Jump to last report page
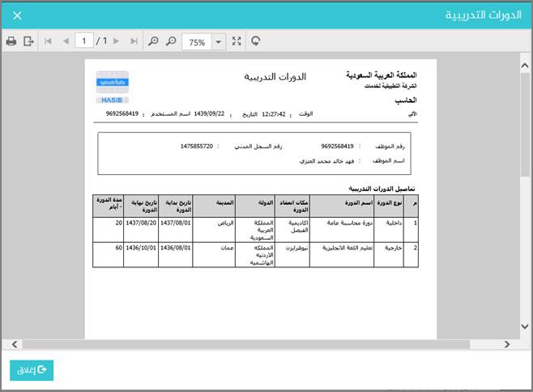The height and width of the screenshot is (392, 533). point(134,41)
